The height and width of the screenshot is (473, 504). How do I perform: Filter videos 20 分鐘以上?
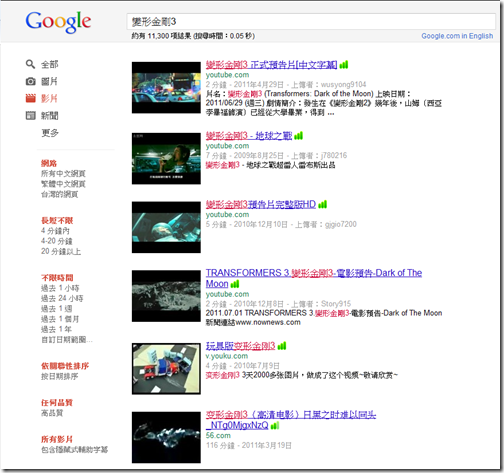point(61,251)
